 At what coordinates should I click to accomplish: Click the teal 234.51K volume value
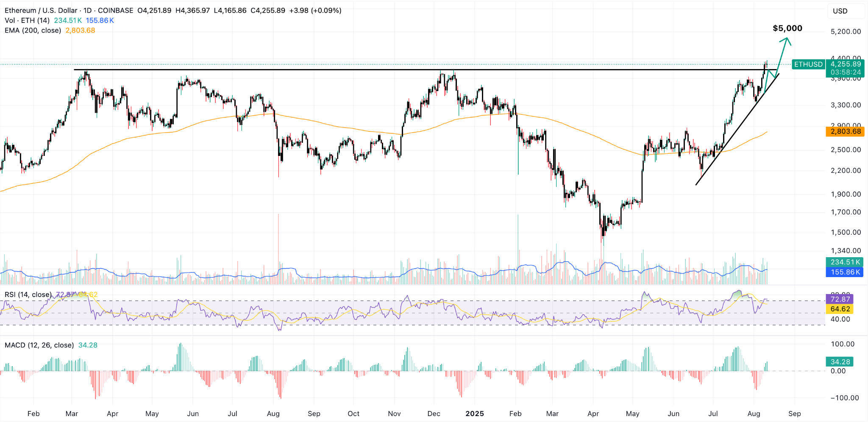[x=845, y=262]
